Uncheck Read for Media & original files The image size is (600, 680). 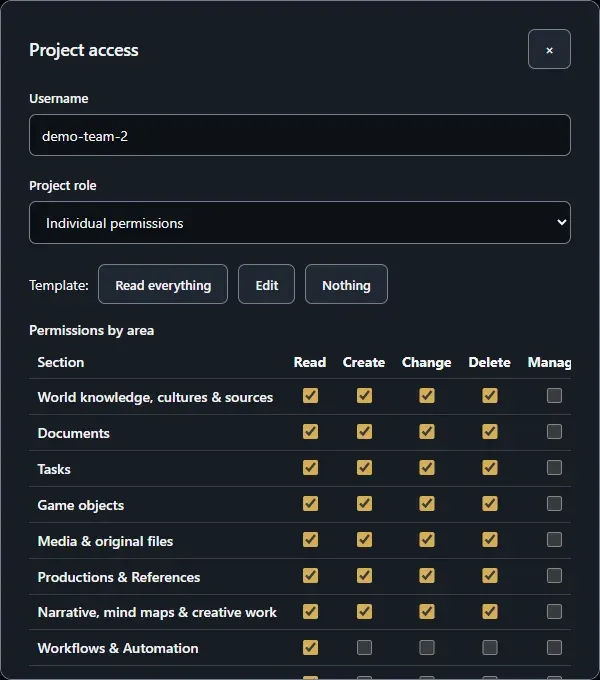310,539
